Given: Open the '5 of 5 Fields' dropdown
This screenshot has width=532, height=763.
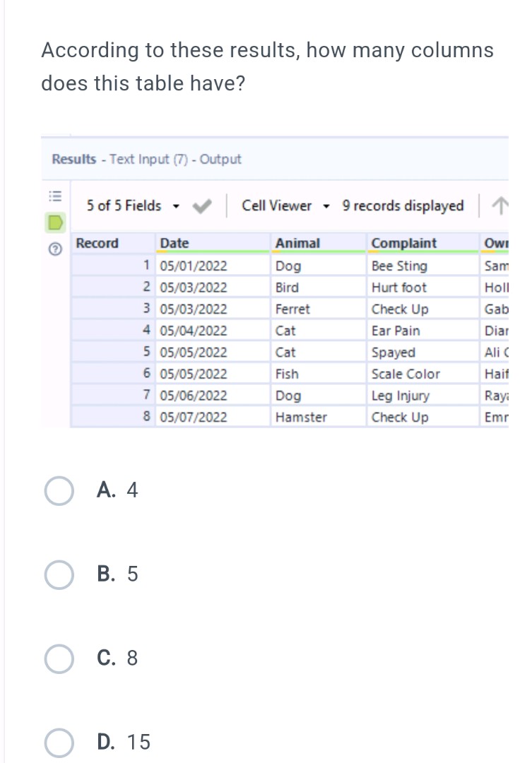Looking at the screenshot, I should click(x=124, y=206).
